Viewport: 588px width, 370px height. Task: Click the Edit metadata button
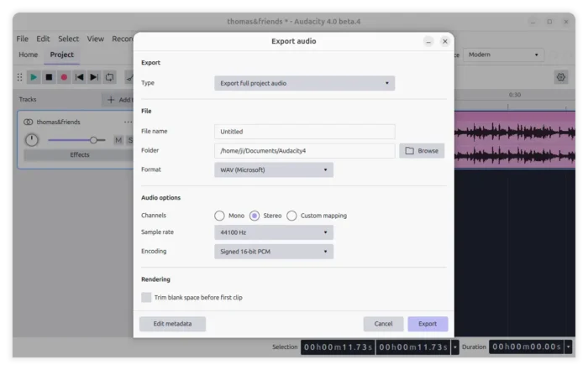172,324
